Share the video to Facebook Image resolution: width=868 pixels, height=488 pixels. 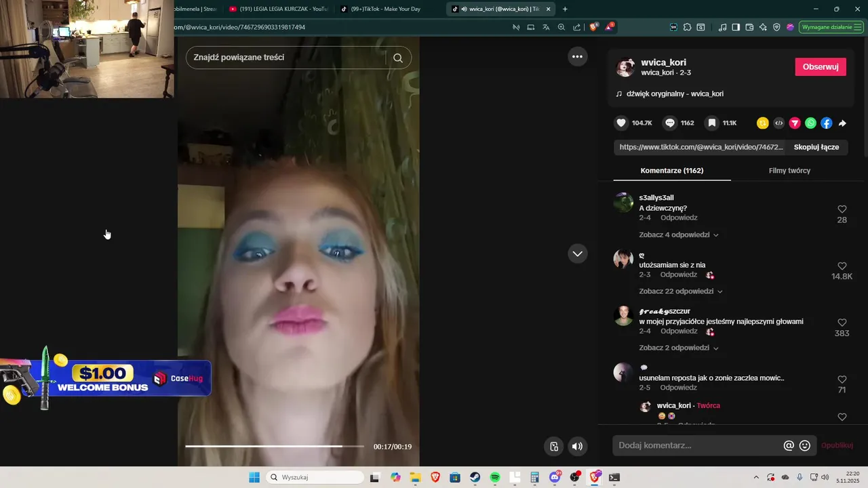[827, 123]
